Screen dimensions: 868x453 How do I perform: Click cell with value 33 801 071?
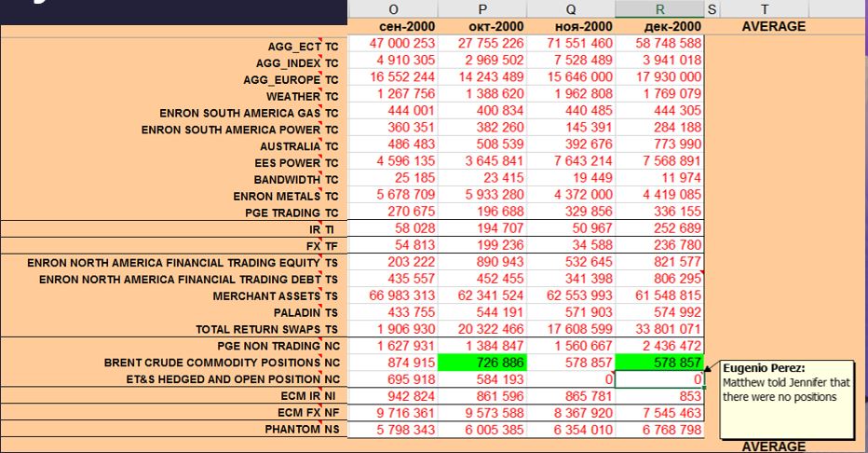pyautogui.click(x=660, y=329)
